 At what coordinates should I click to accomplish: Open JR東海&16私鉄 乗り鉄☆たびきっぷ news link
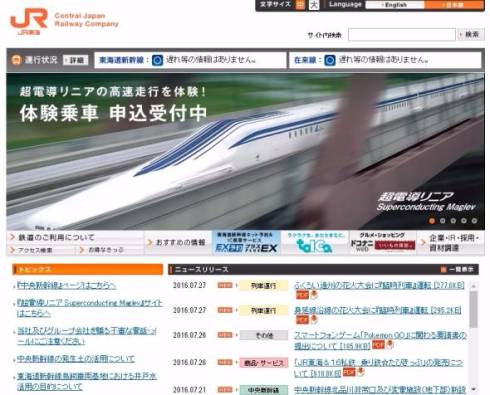(x=379, y=368)
